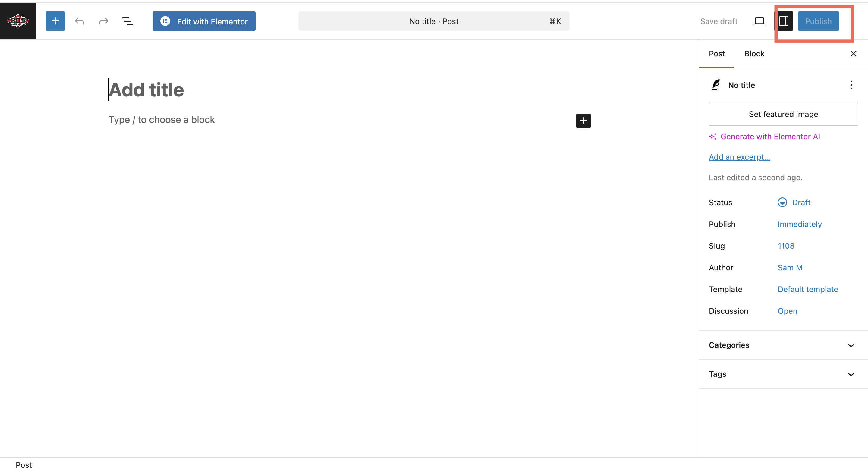The image size is (868, 472).
Task: Open the No title · Post command bar
Action: click(x=434, y=21)
